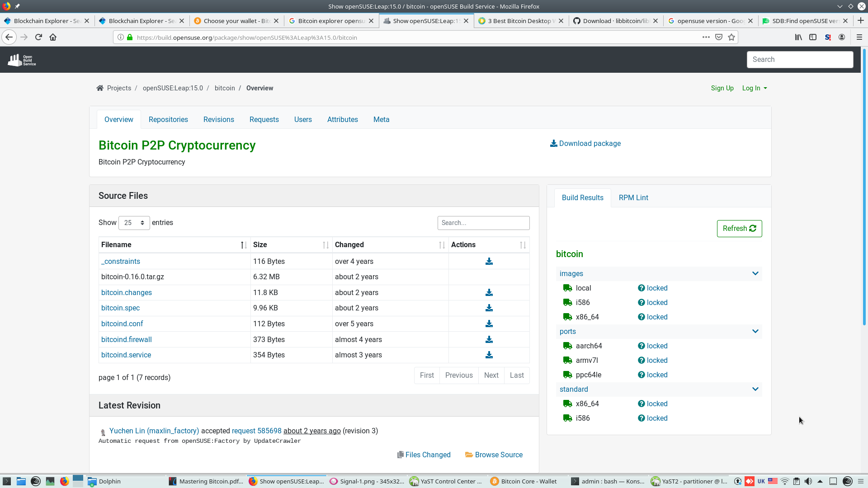This screenshot has height=488, width=868.
Task: Click download icon for bitcoind.service row
Action: 489,355
